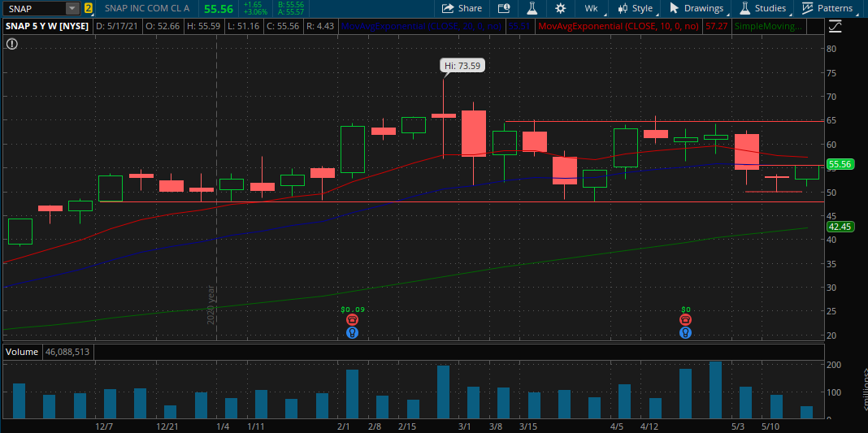The width and height of the screenshot is (868, 433).
Task: Click the Hi: 73.59 price bubble
Action: [462, 66]
